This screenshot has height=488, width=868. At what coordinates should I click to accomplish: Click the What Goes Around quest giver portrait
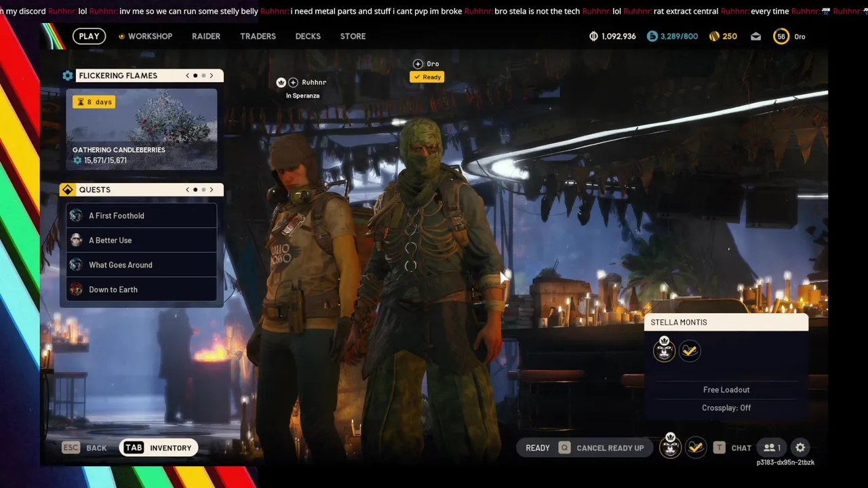click(x=76, y=265)
